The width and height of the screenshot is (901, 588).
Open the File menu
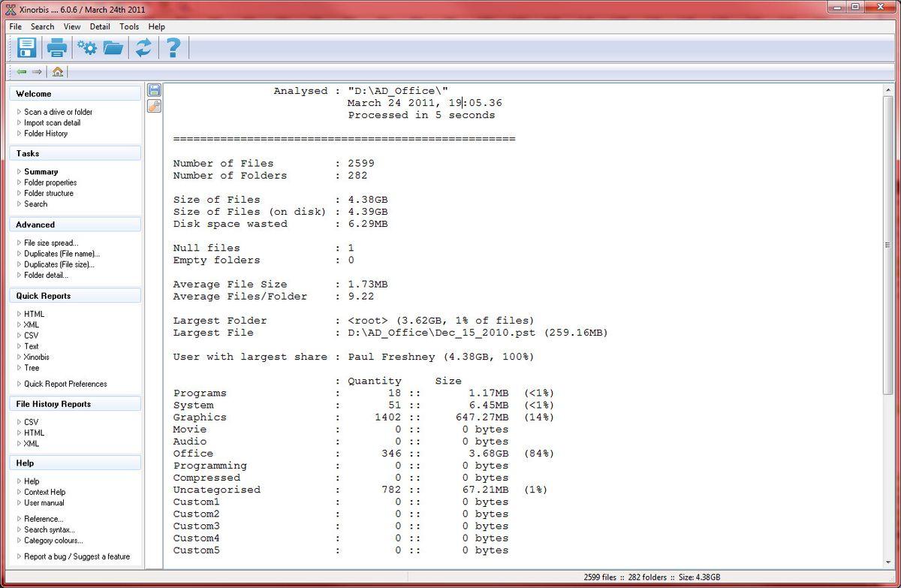point(16,26)
